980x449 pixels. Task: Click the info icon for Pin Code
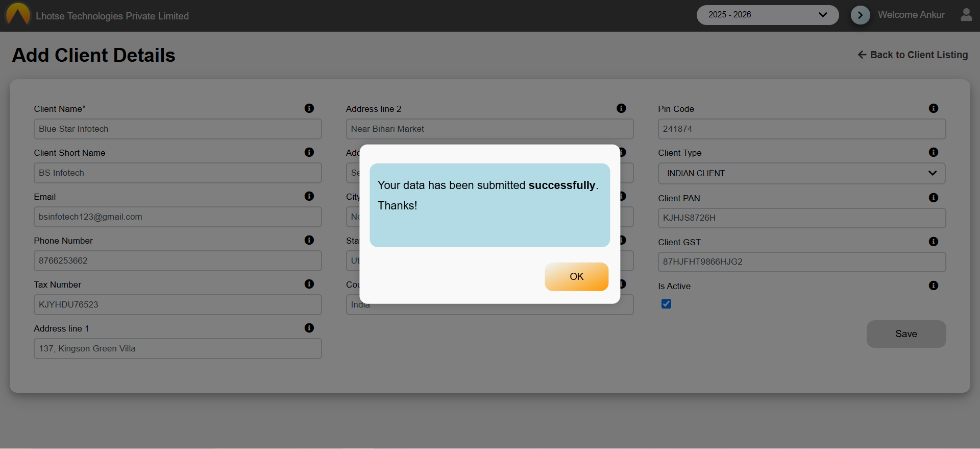pyautogui.click(x=934, y=108)
